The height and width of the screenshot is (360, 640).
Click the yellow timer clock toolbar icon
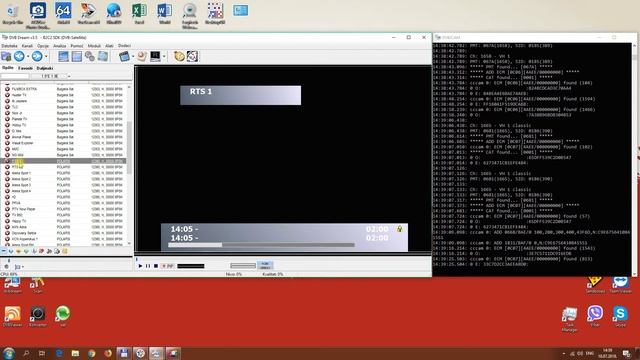[x=179, y=56]
